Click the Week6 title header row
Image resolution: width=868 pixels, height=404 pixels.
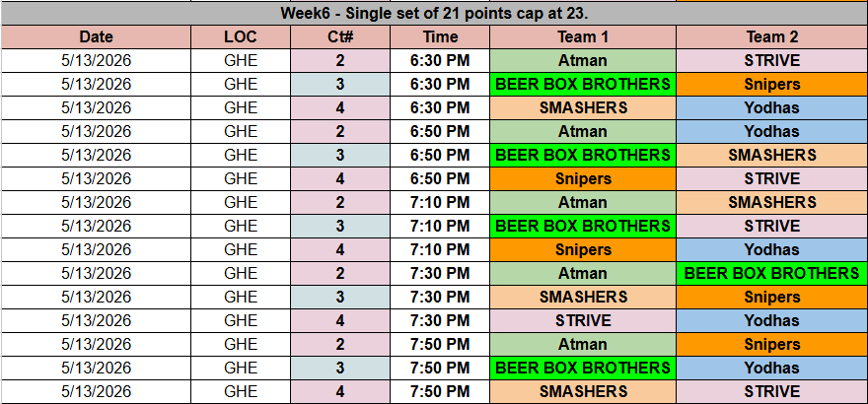(434, 13)
